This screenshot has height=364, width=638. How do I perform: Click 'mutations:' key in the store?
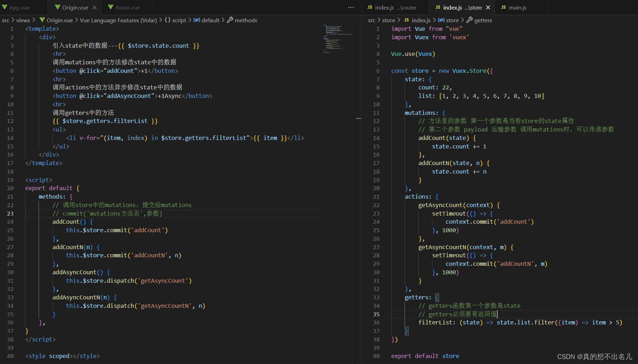pos(422,113)
